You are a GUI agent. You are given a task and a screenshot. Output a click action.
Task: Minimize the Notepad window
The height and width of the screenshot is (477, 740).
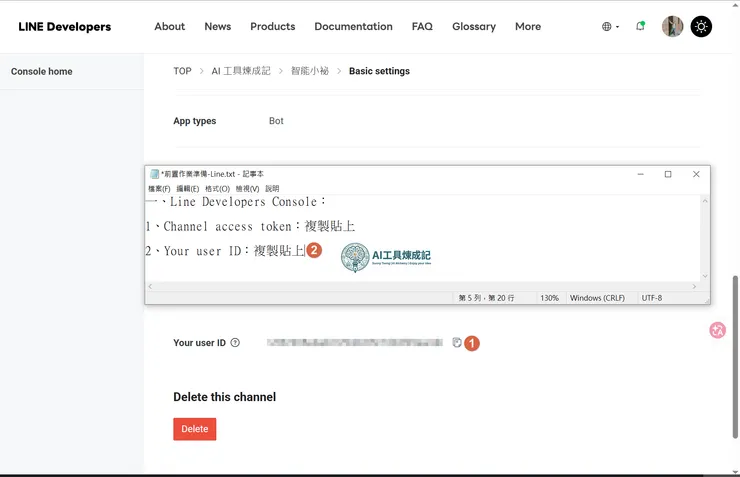coord(640,174)
